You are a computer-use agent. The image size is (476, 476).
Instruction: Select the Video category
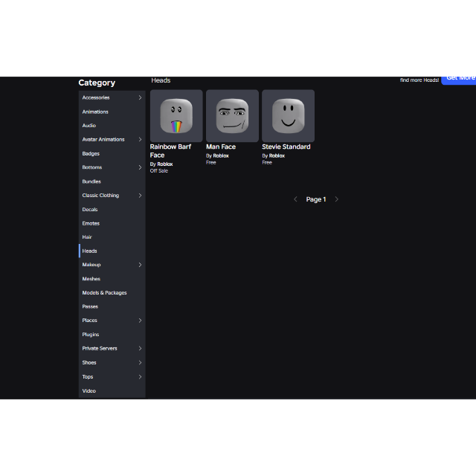[x=112, y=391]
